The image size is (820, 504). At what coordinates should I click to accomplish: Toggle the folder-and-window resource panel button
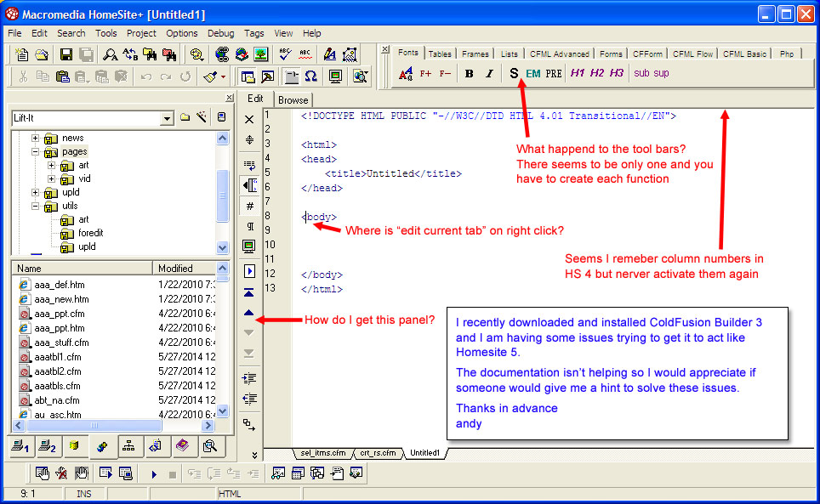click(248, 76)
